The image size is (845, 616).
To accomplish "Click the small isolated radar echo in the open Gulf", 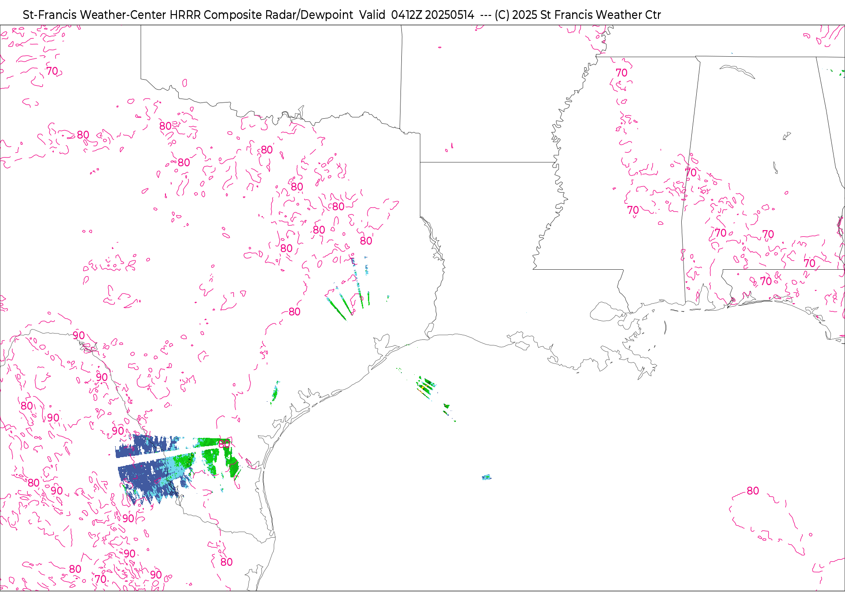I will click(x=486, y=477).
